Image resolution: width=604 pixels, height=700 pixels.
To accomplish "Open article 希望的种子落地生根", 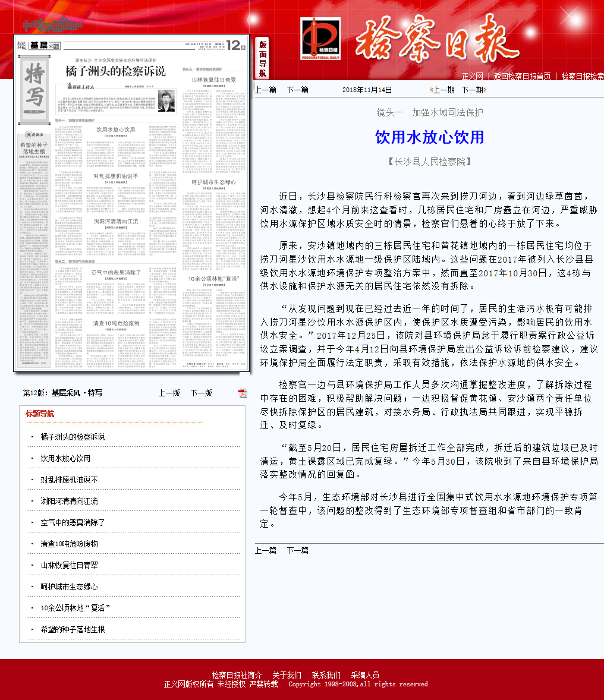I will (x=73, y=629).
